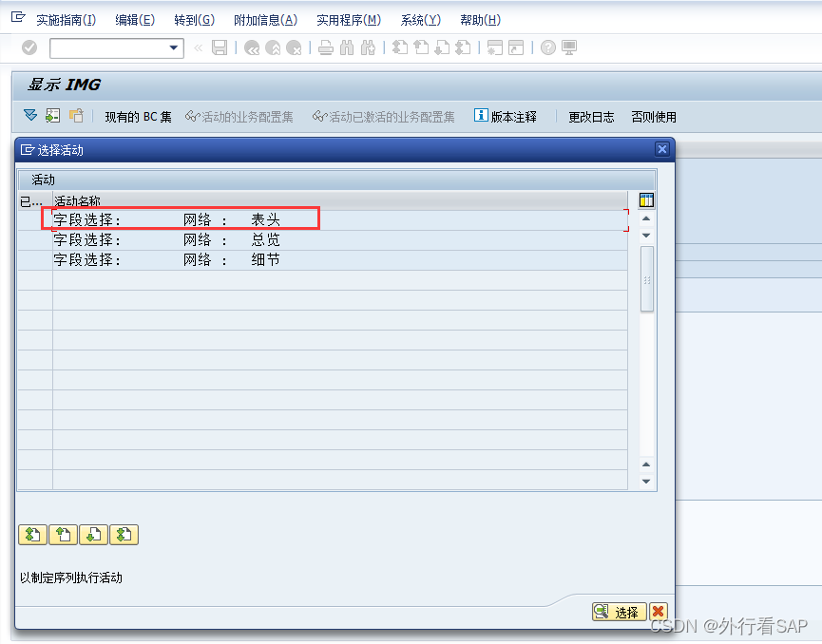Click the Next Page toolbar icon
The image size is (822, 644).
click(443, 47)
